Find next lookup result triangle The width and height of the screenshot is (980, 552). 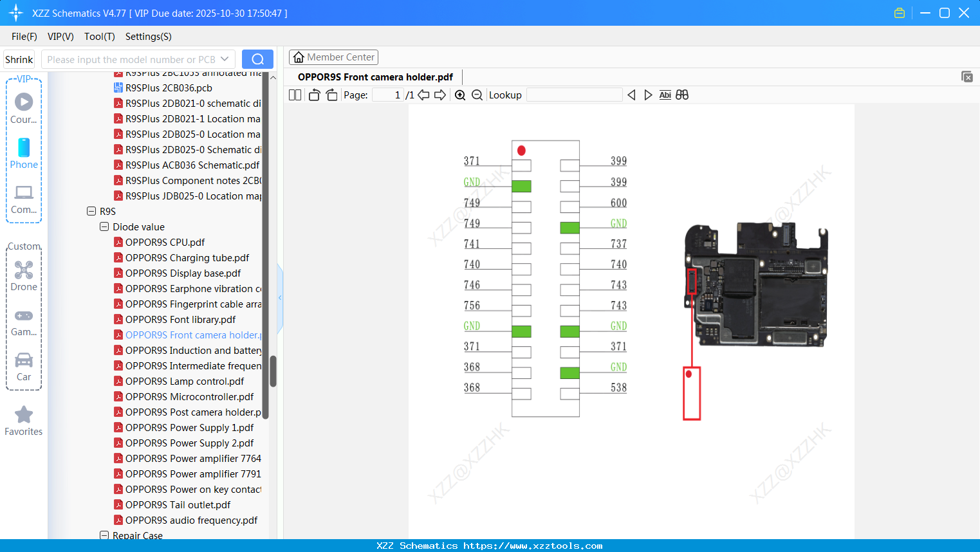point(648,95)
